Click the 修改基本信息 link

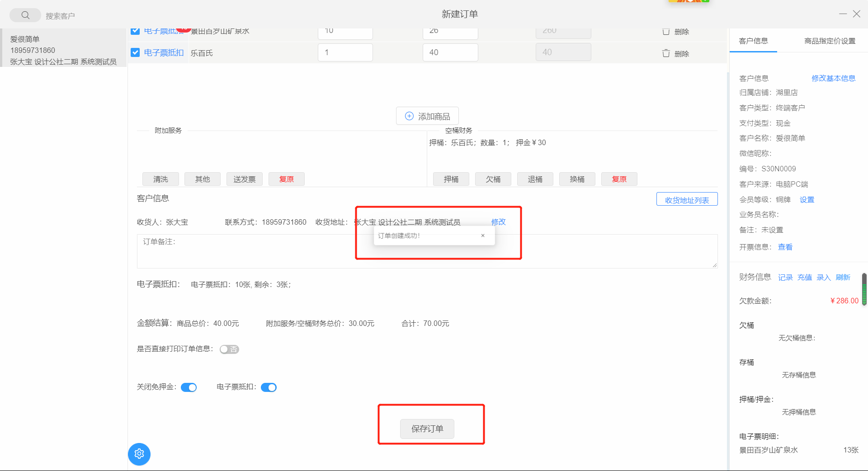pos(833,78)
